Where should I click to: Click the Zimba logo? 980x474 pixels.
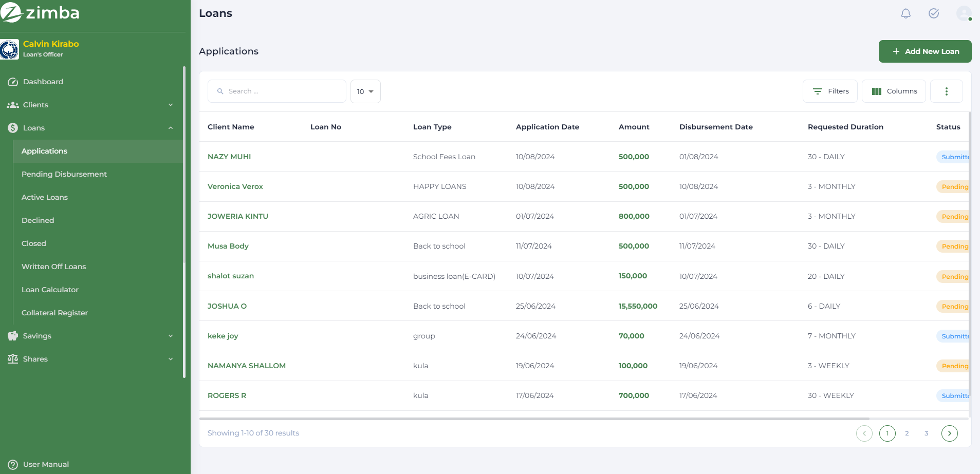[40, 12]
